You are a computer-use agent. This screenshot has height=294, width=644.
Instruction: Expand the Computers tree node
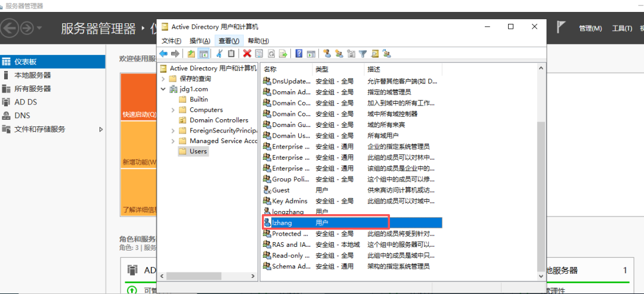pyautogui.click(x=173, y=110)
